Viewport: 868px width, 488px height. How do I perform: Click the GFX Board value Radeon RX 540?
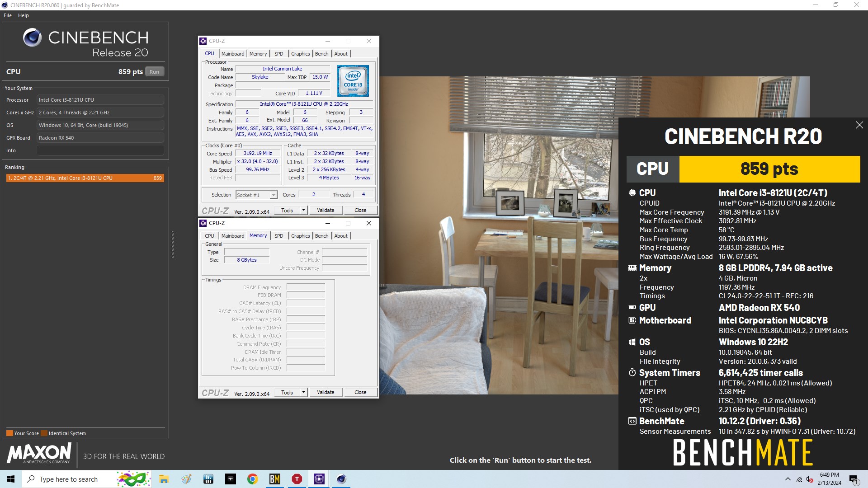pos(100,138)
